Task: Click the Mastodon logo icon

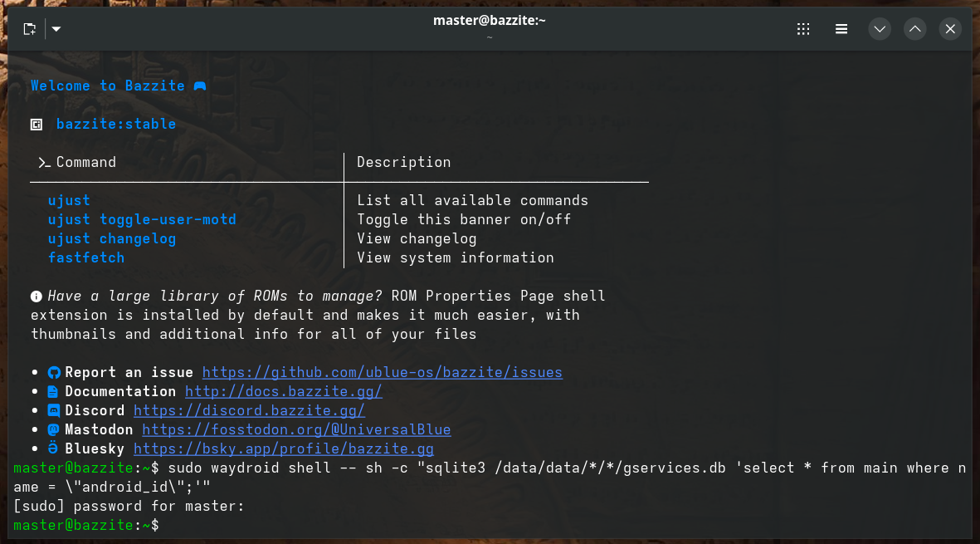Action: 54,429
